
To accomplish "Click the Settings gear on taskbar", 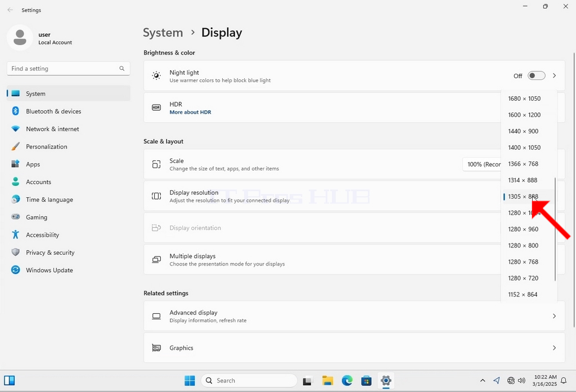I will pos(386,381).
